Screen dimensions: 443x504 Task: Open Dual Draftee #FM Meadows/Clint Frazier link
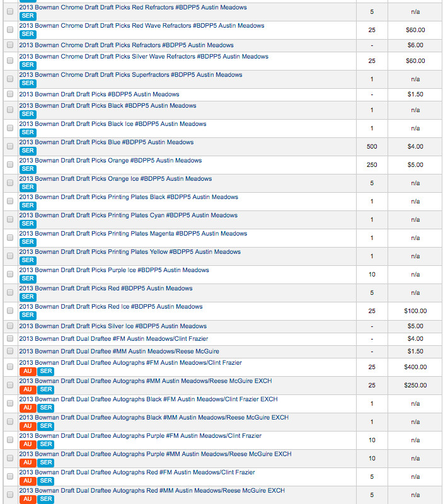113,339
